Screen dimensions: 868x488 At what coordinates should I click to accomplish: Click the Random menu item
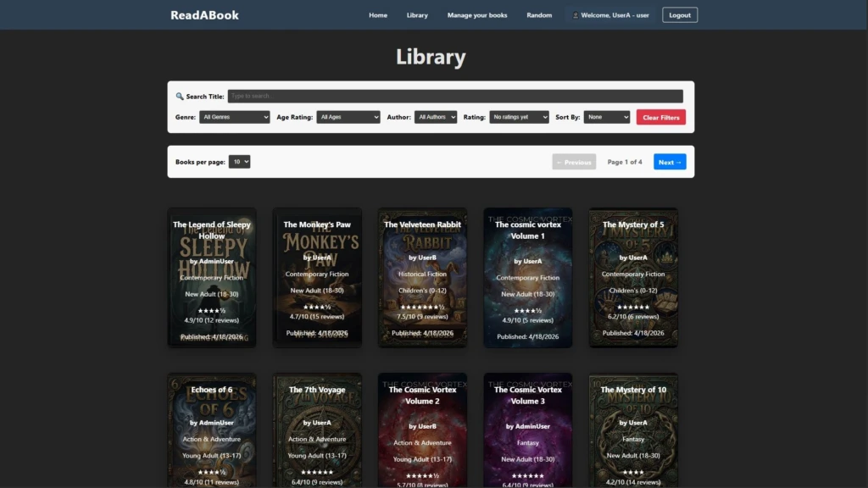539,14
